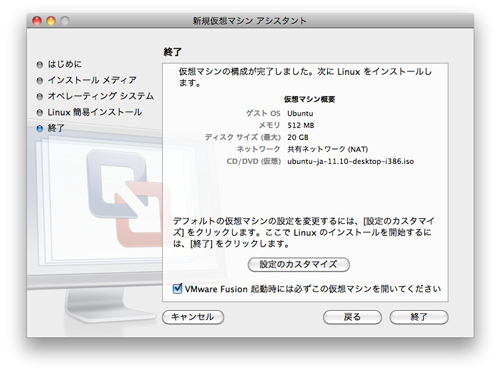The image size is (500, 377).
Task: Open 設定のカスタマイズ settings
Action: 299,264
